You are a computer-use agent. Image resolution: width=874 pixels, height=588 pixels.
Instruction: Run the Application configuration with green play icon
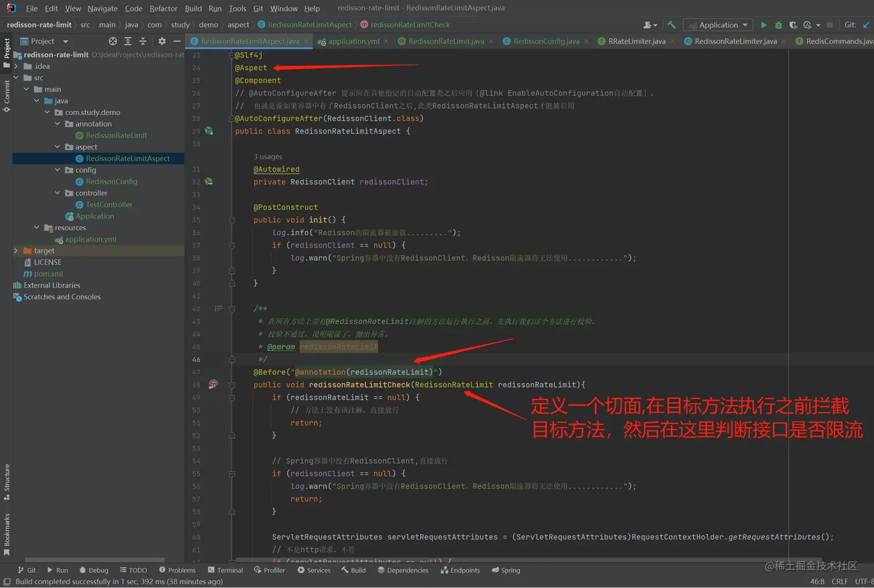pos(764,25)
